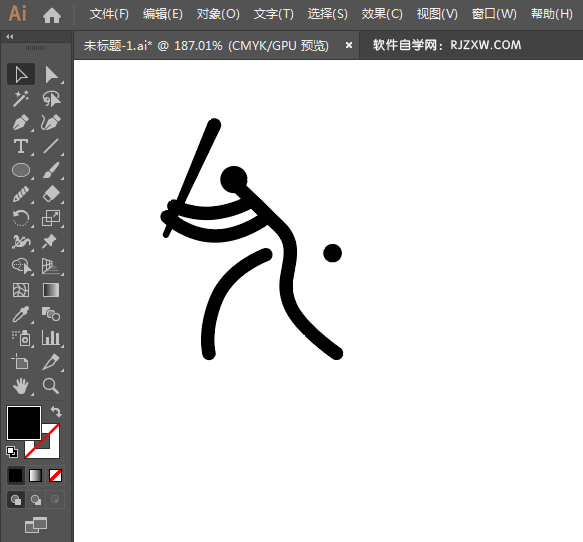Select the Pen tool

pyautogui.click(x=21, y=123)
